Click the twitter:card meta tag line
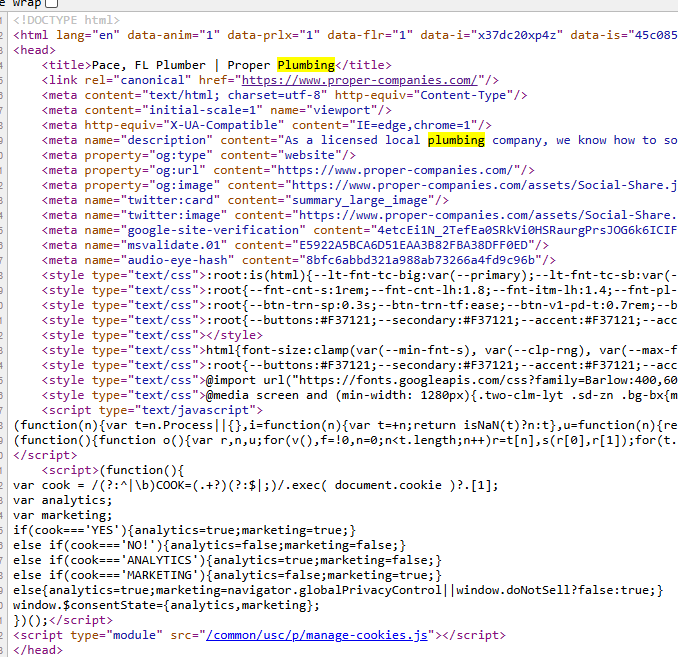The image size is (678, 657). coord(245,200)
